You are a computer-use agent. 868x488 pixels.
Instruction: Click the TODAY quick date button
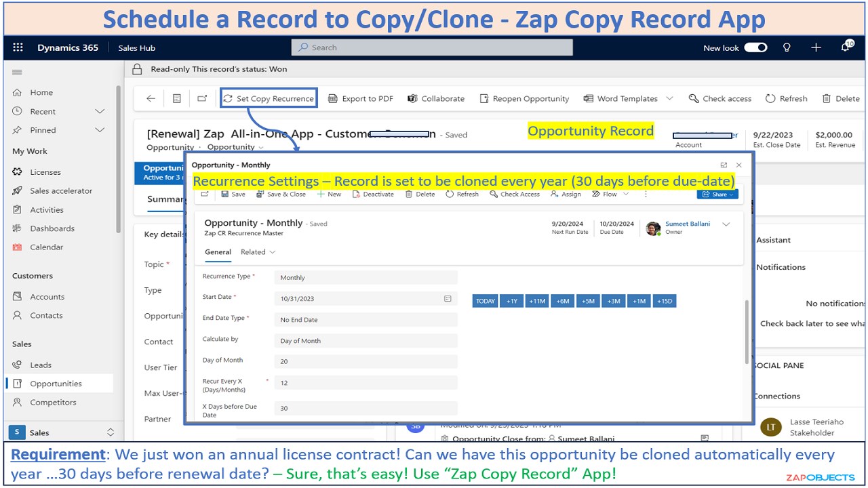pos(486,301)
